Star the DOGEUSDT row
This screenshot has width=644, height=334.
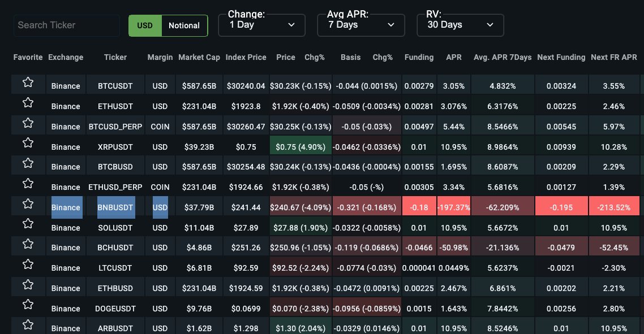tap(28, 305)
